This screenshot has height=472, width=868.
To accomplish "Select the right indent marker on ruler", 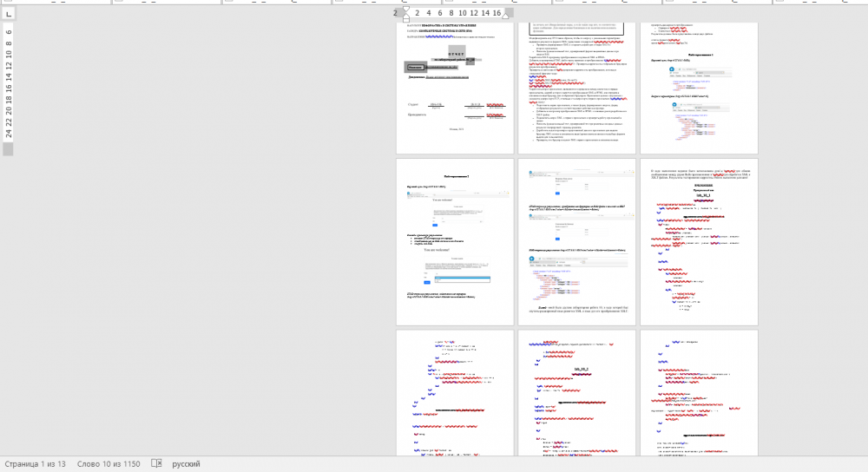I will 505,16.
